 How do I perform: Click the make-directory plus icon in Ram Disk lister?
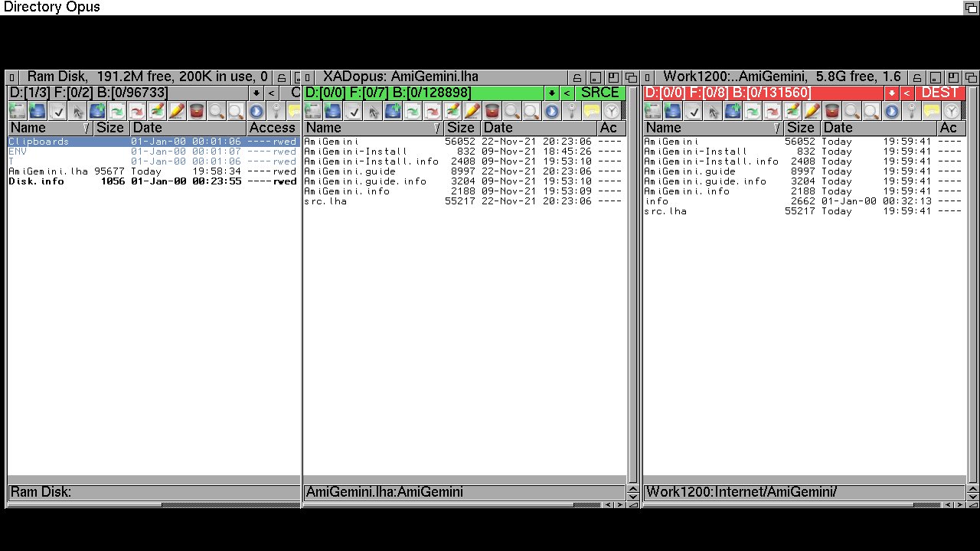[97, 111]
